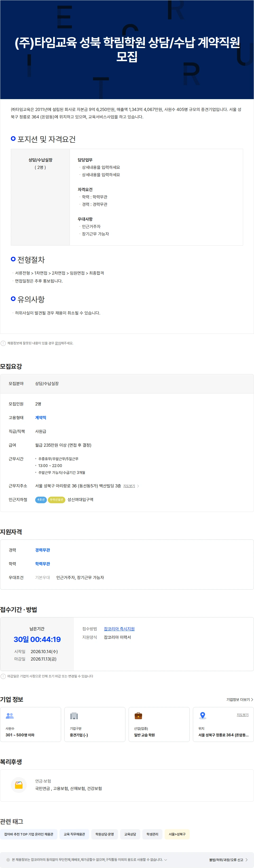Click the gray circle icon before the footer notice
The width and height of the screenshot is (254, 868).
coord(8,860)
